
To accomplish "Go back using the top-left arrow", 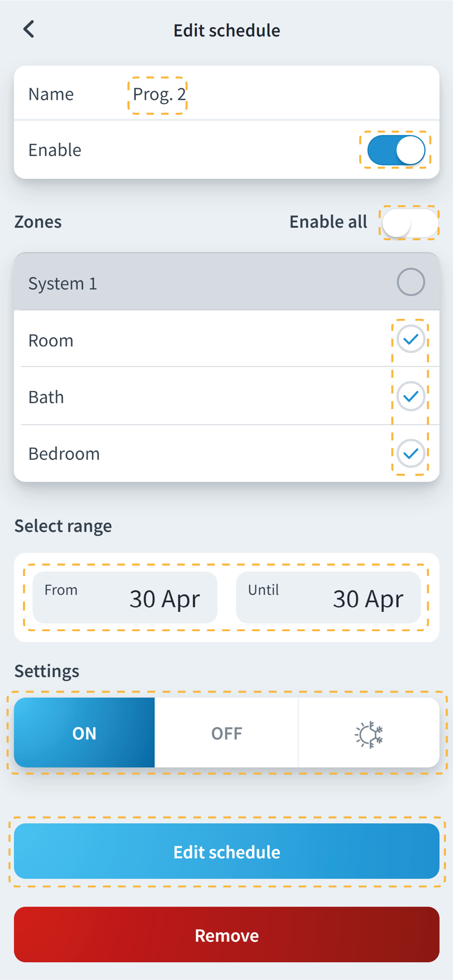I will click(29, 29).
